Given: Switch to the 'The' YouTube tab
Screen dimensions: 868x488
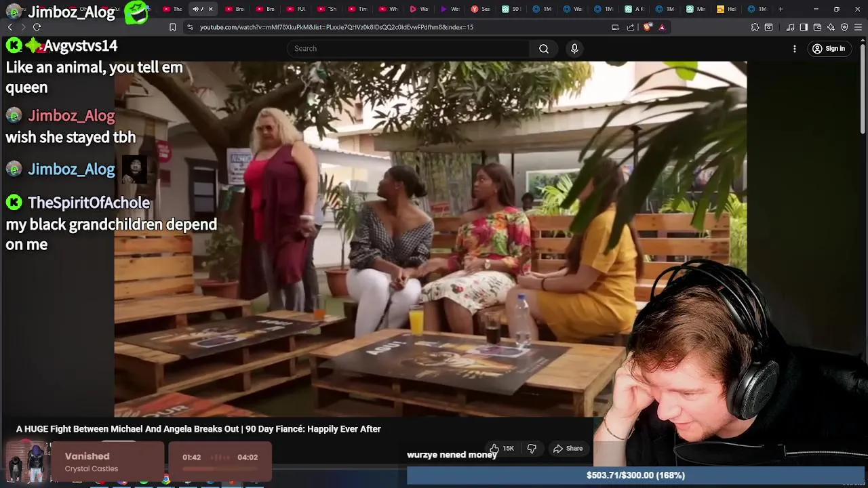Looking at the screenshot, I should (172, 9).
